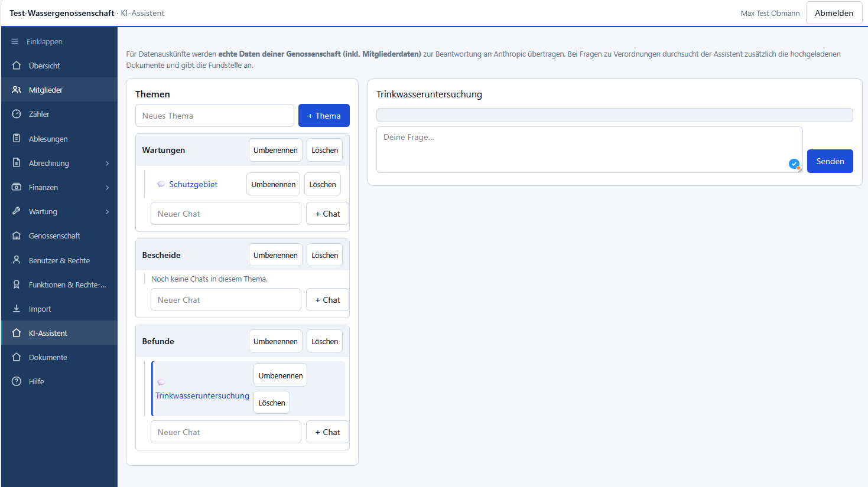Open Hilfe page
Screen dimensions: 868x487
(x=59, y=381)
